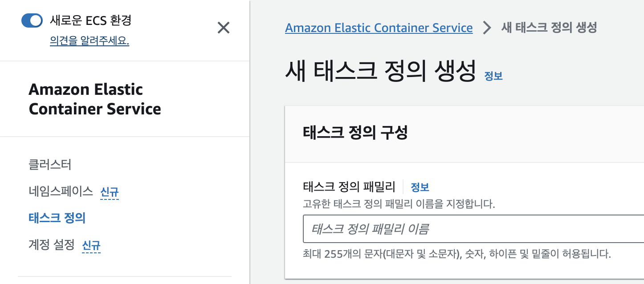This screenshot has height=284, width=644.
Task: Click the toggle switch icon in the banner
Action: pyautogui.click(x=31, y=20)
